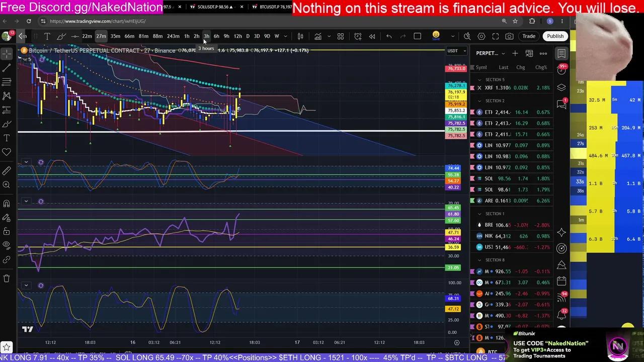Viewport: 644px width, 362px height.
Task: Open the favorites star toolbar icon
Action: (x=7, y=347)
